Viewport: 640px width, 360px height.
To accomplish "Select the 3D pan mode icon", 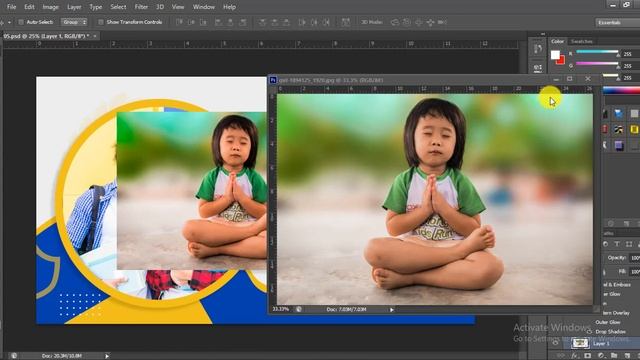I will click(x=418, y=22).
